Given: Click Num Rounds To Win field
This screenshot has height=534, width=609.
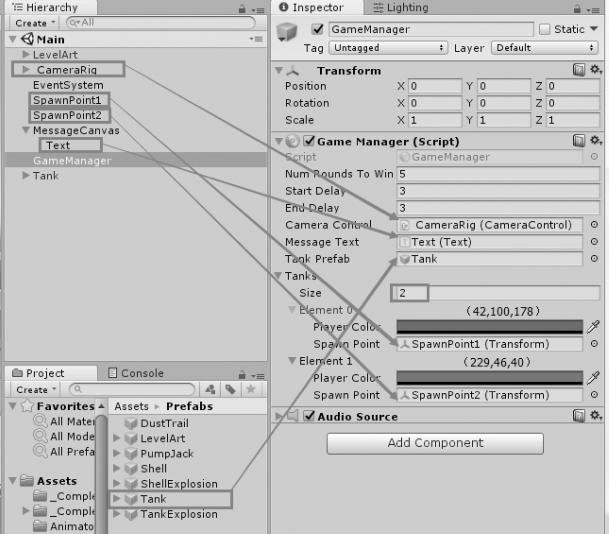Looking at the screenshot, I should tap(498, 174).
